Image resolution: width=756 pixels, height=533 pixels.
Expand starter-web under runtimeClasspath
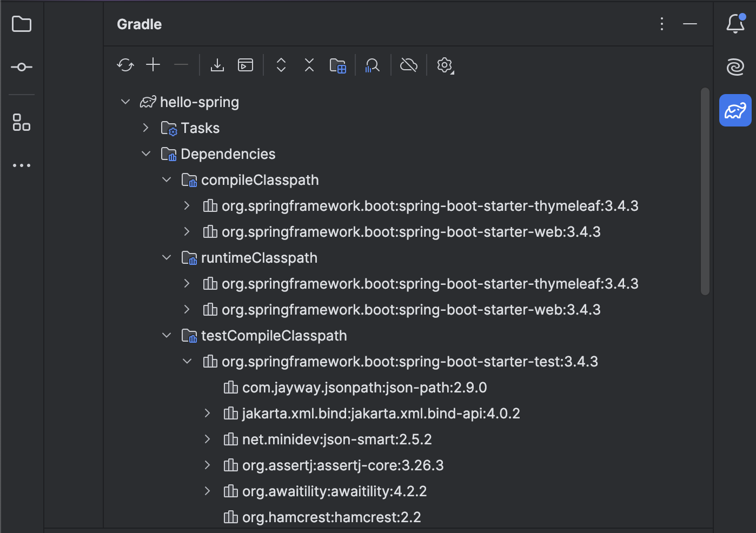click(187, 309)
